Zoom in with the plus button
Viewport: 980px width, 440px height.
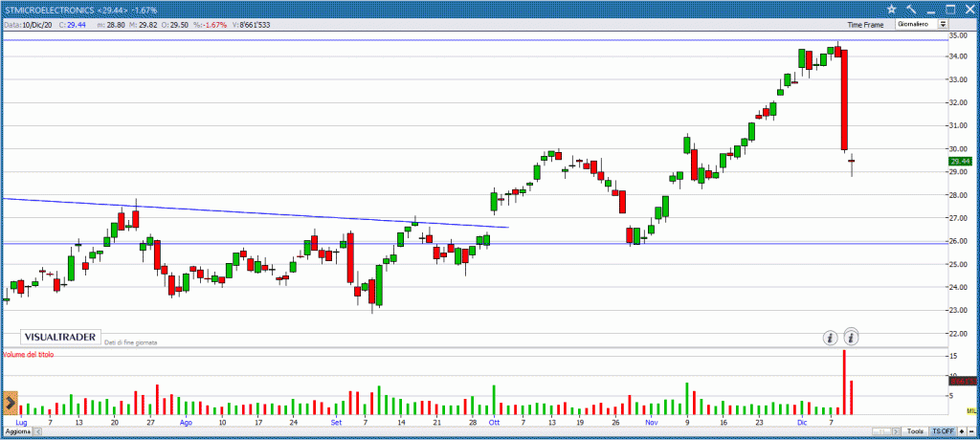(962, 431)
